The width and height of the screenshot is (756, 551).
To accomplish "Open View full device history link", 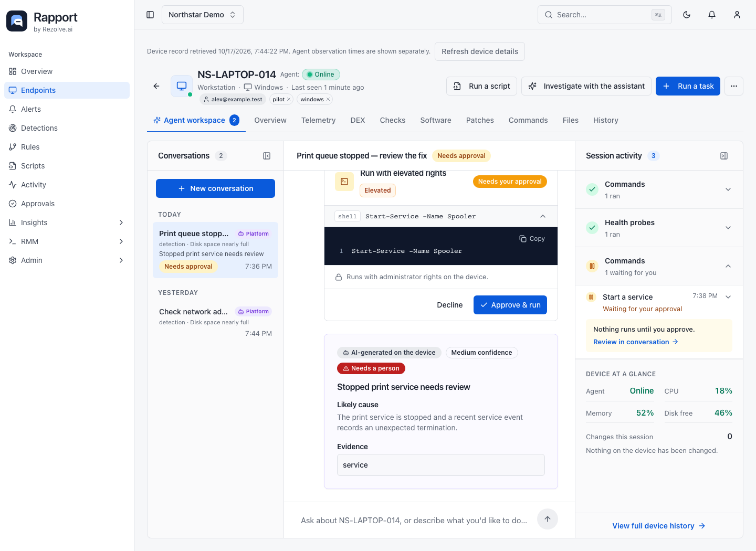I will point(659,526).
